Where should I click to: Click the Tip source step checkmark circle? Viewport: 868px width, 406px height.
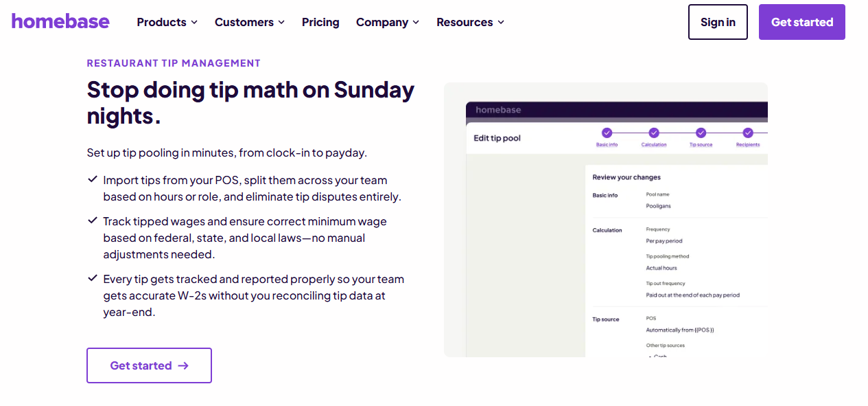701,133
